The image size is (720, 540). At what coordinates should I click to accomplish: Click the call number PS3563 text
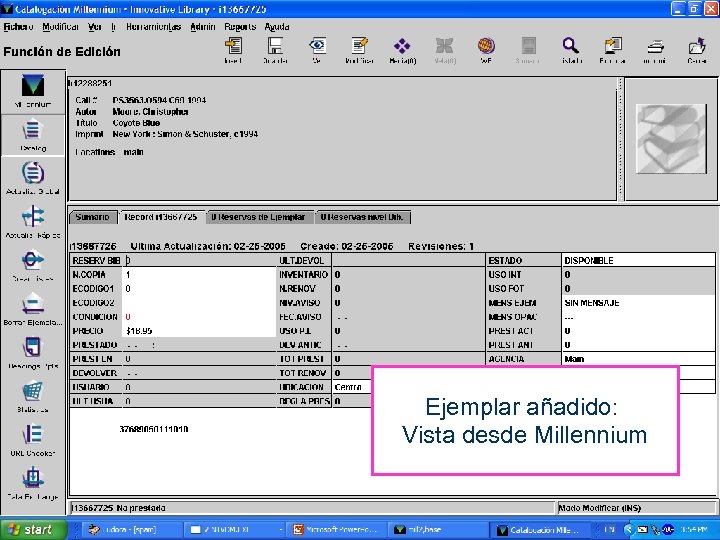pyautogui.click(x=159, y=100)
